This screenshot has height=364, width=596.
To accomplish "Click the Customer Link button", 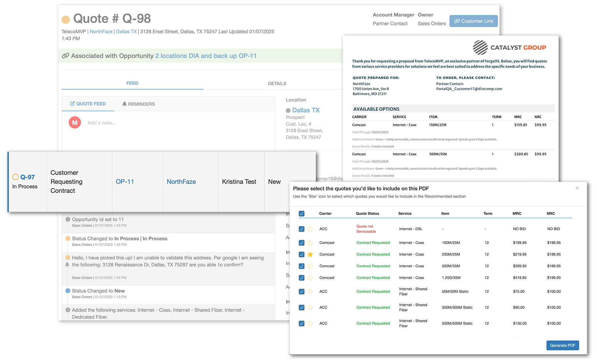I will pyautogui.click(x=473, y=21).
